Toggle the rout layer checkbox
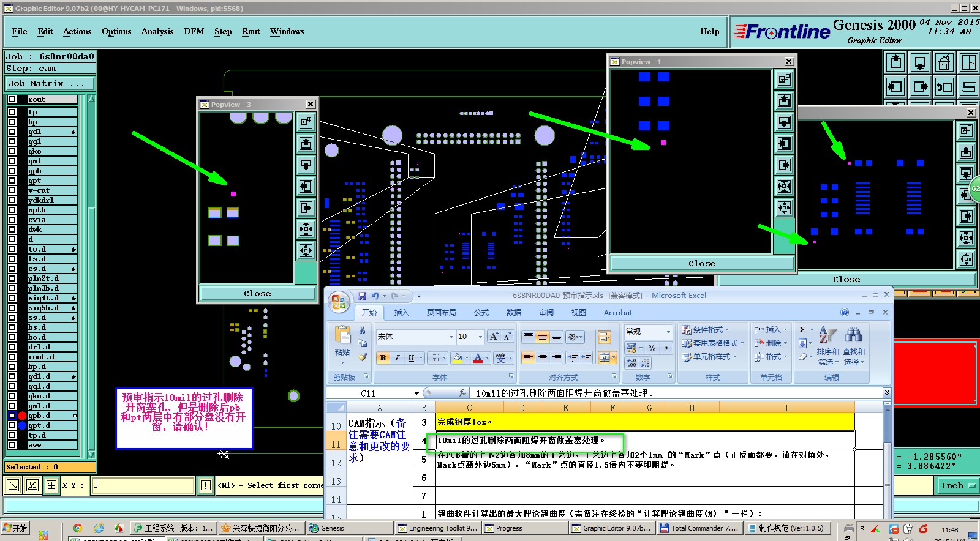Image resolution: width=980 pixels, height=541 pixels. (x=12, y=99)
